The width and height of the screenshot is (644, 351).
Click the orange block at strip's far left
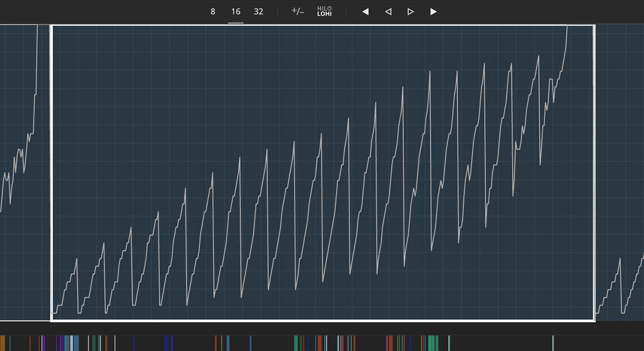[3, 343]
